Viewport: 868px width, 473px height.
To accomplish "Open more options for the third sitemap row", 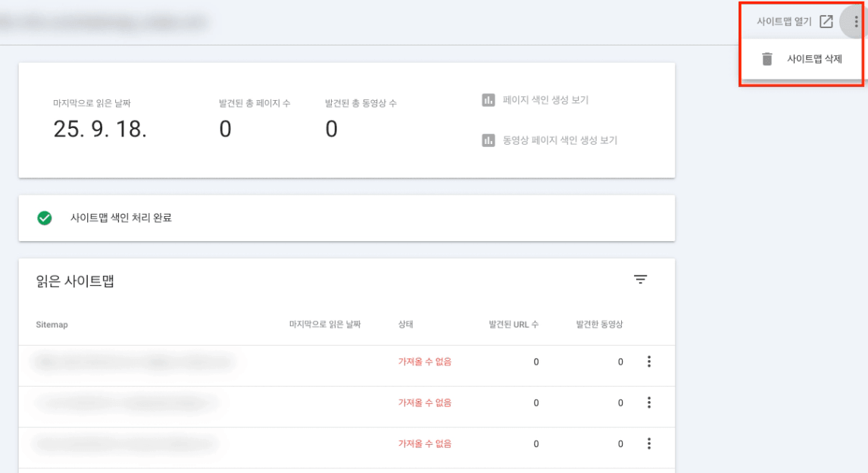I will click(648, 443).
